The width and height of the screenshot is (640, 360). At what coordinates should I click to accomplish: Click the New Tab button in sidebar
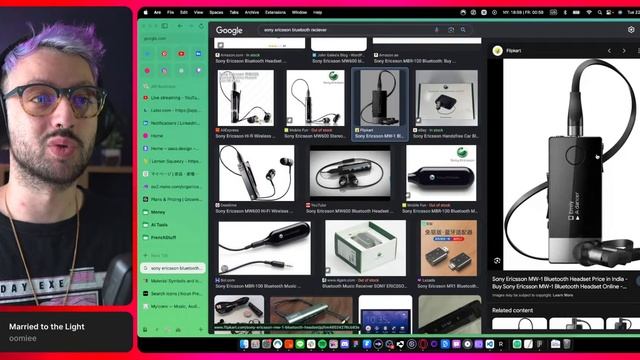pyautogui.click(x=173, y=256)
